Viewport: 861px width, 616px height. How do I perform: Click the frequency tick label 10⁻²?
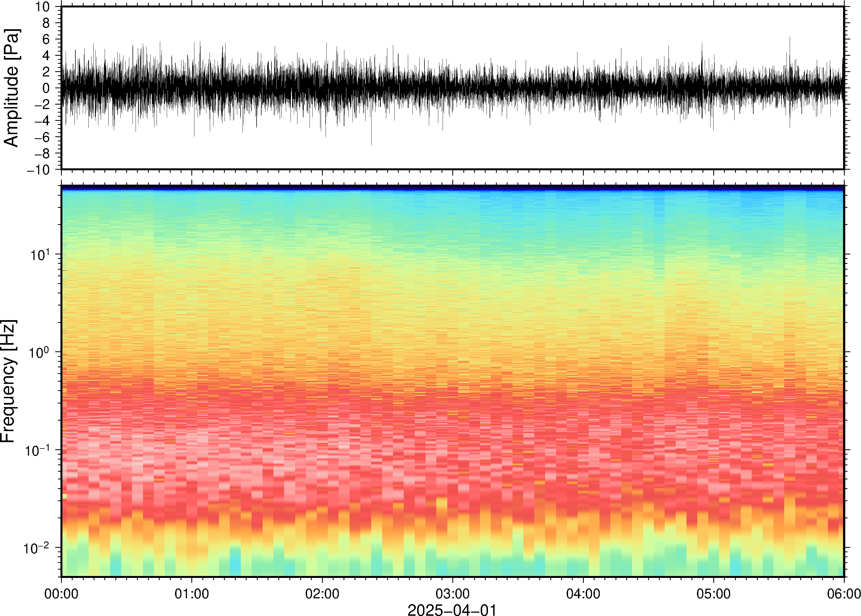pyautogui.click(x=37, y=547)
